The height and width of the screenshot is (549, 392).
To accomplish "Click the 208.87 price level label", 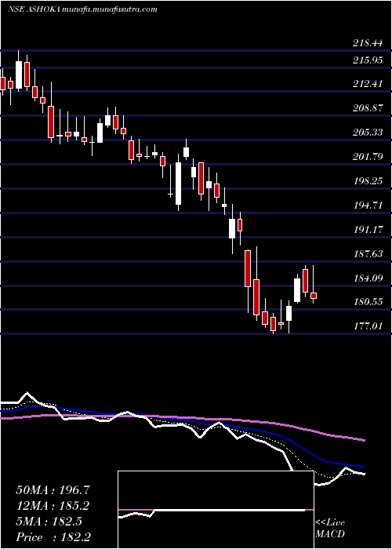I will [368, 108].
